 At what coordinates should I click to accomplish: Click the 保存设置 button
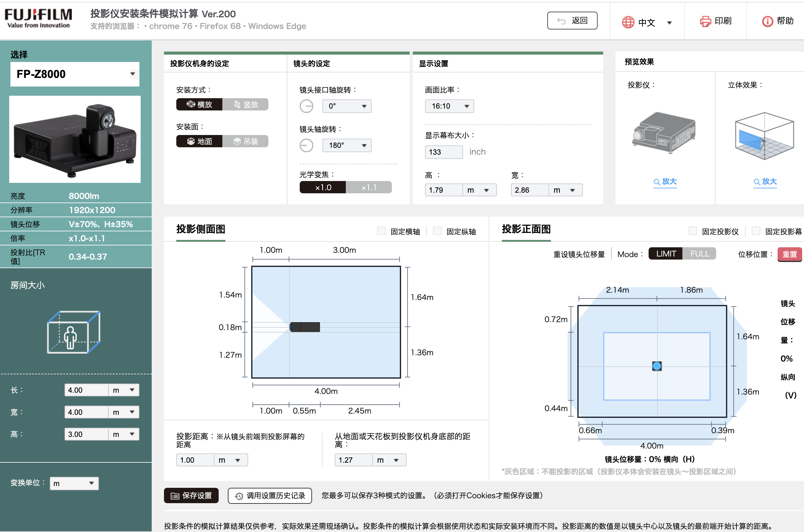(191, 496)
